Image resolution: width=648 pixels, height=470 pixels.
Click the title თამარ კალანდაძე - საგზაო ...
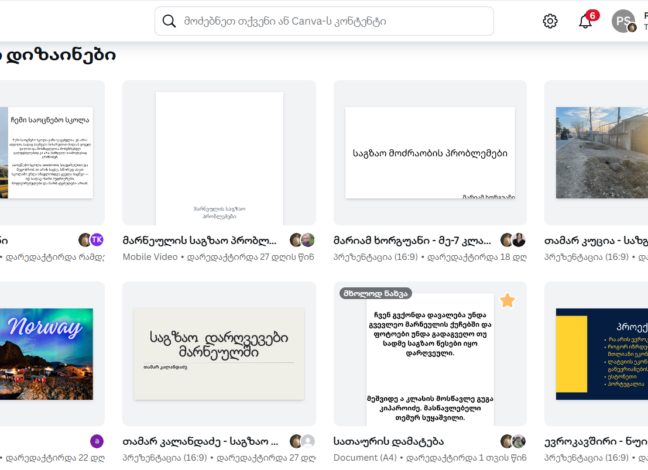[x=200, y=441]
